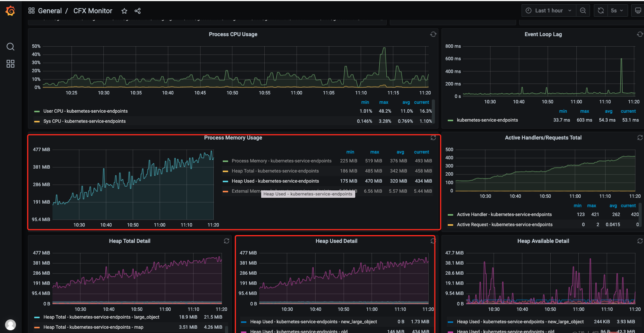Open Active Handlers/Requests Total title menu
The height and width of the screenshot is (333, 644).
click(543, 138)
